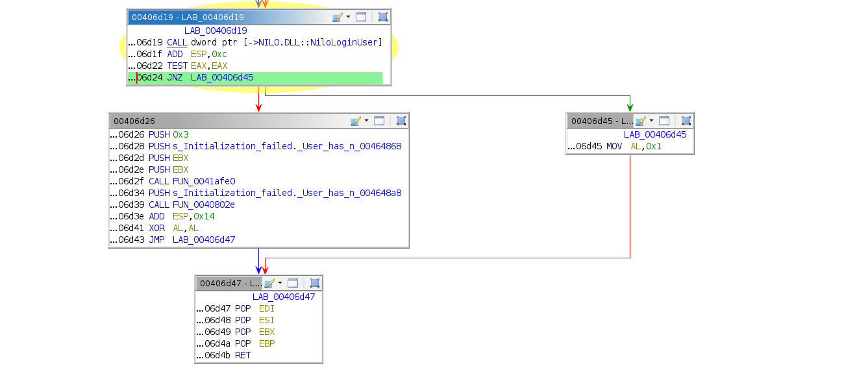Click LAB_00406d47 operand in JMP line
The height and width of the screenshot is (370, 868).
pos(204,240)
